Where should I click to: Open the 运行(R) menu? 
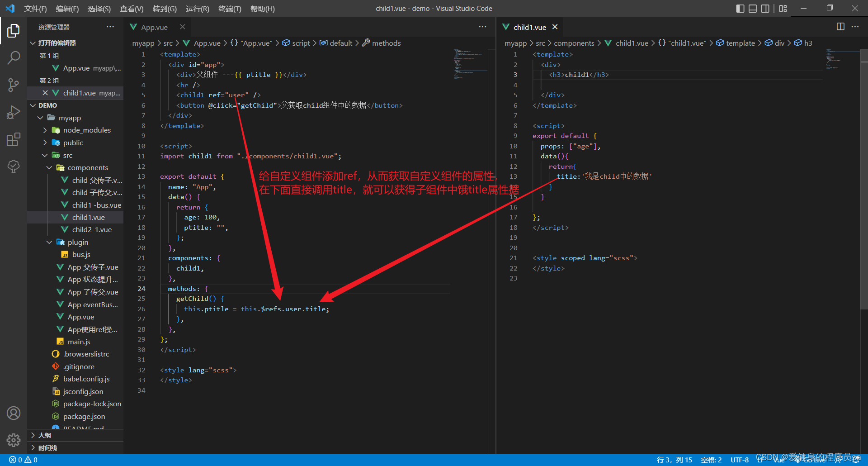click(198, 9)
